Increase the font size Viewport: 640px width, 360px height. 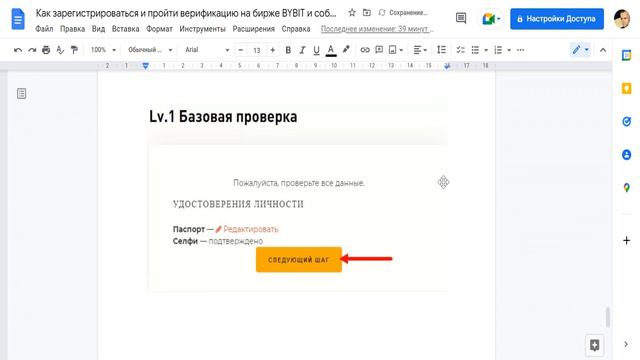273,50
